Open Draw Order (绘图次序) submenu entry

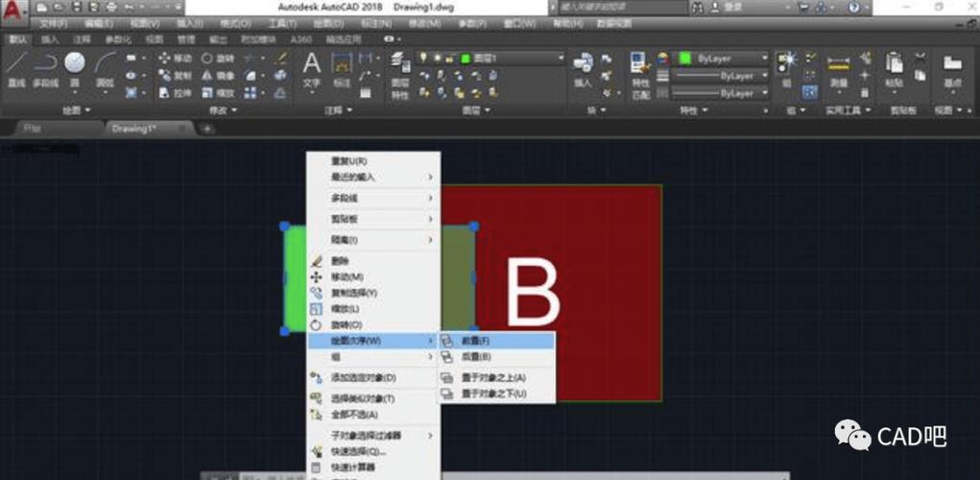[x=373, y=341]
